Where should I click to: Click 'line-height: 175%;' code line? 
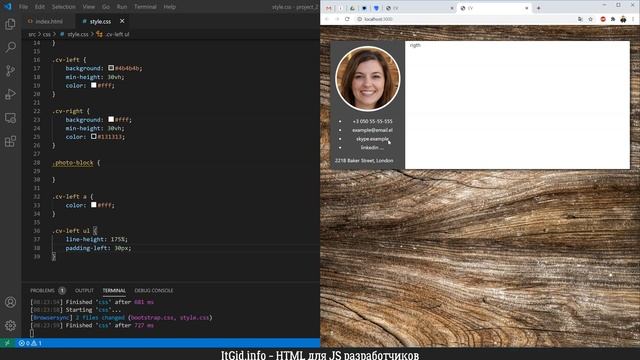tap(96, 239)
